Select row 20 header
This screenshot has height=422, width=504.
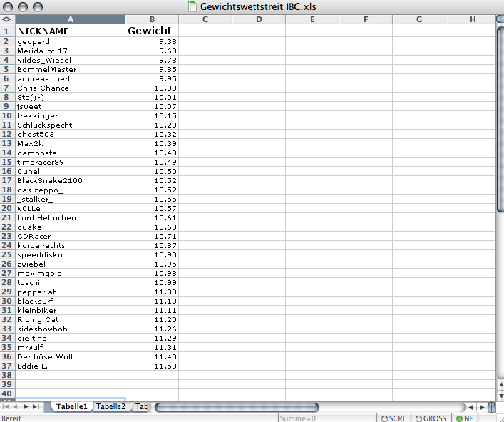(7, 208)
